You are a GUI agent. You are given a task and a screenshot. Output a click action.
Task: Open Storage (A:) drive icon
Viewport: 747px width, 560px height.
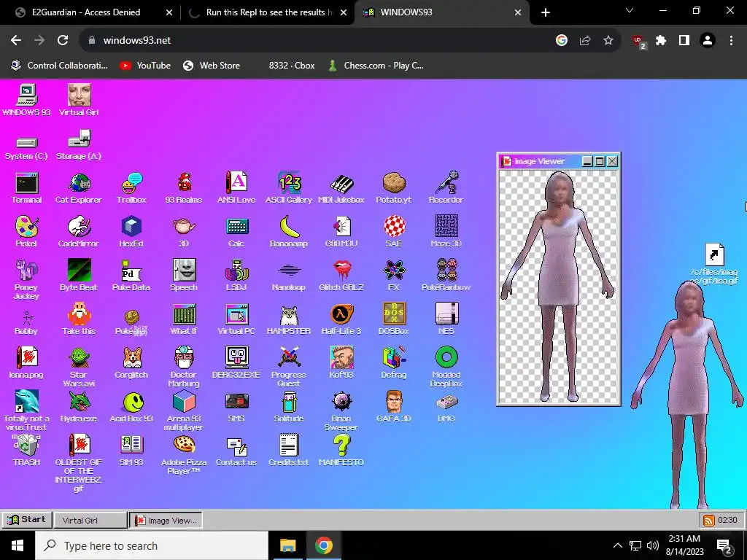pyautogui.click(x=79, y=145)
